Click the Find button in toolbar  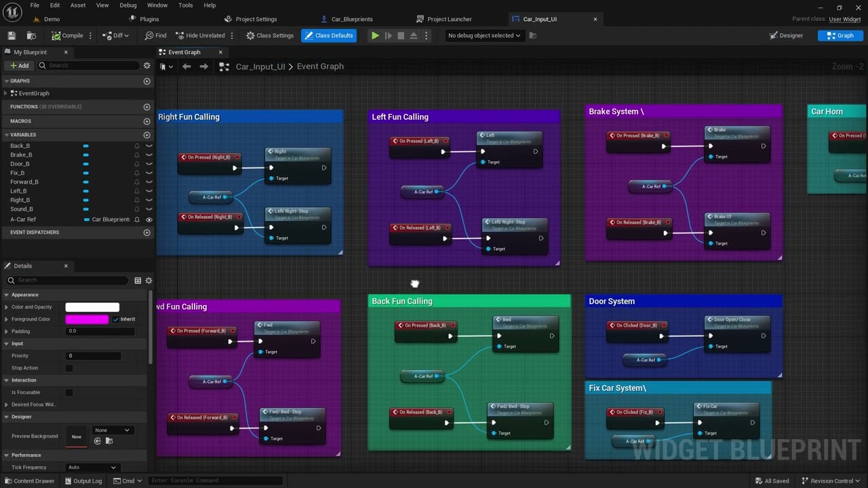tap(155, 35)
